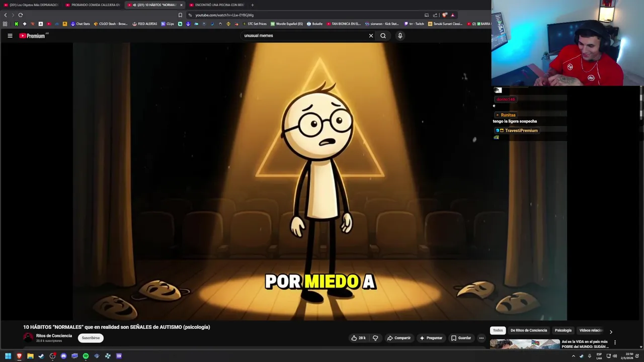Switch input language ESP LAA
The width and height of the screenshot is (644, 362).
coord(599,356)
